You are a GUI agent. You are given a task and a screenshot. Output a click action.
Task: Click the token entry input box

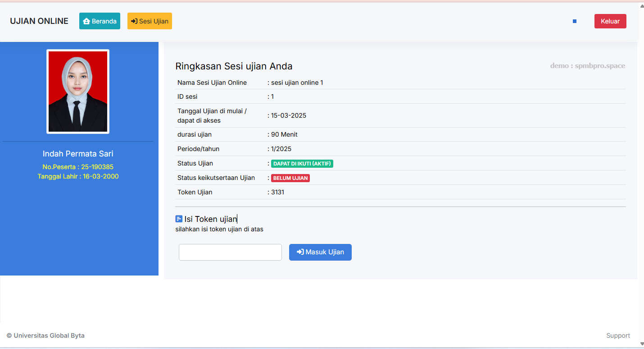pos(230,252)
